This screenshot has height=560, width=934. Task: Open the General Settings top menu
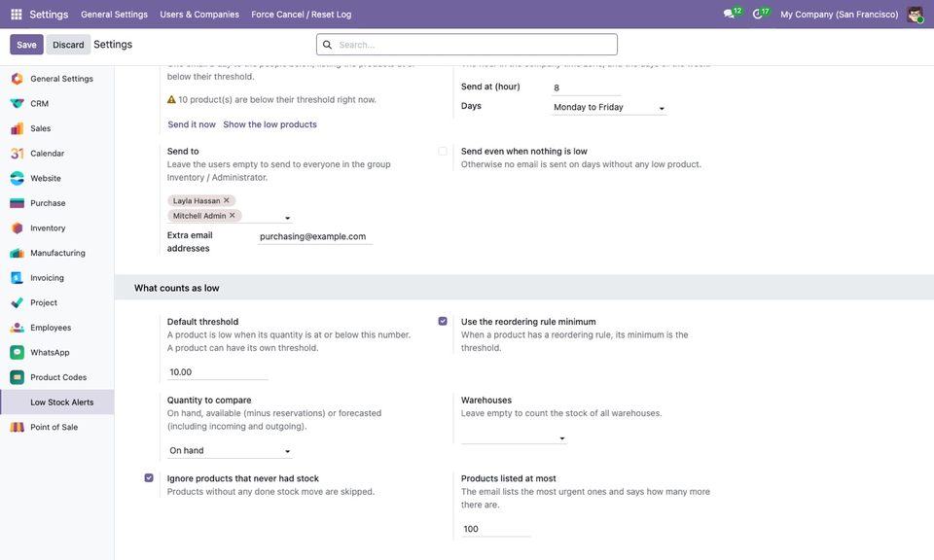[115, 15]
